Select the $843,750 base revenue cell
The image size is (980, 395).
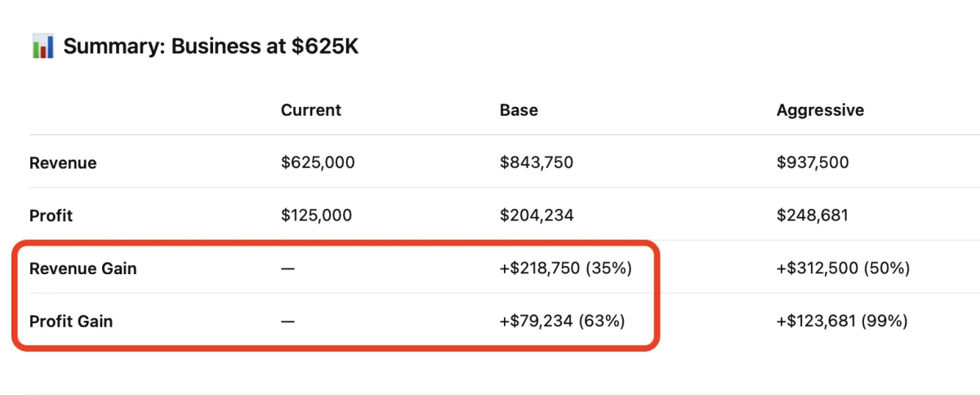[537, 163]
